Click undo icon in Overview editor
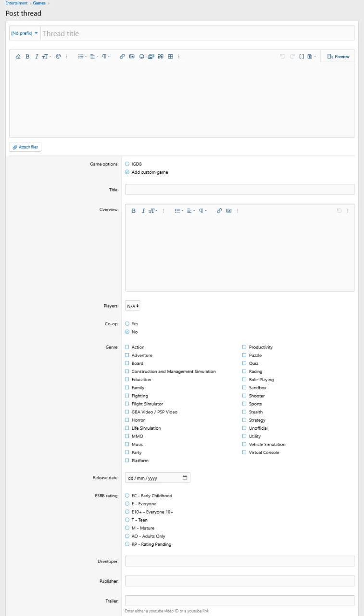Viewport: 364px width, 616px height. 339,211
